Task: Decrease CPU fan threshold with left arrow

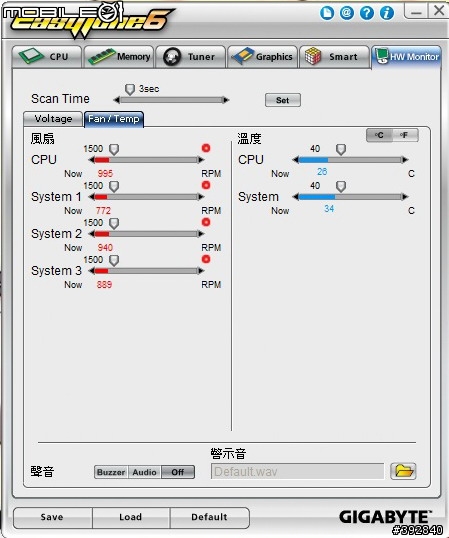Action: (92, 160)
